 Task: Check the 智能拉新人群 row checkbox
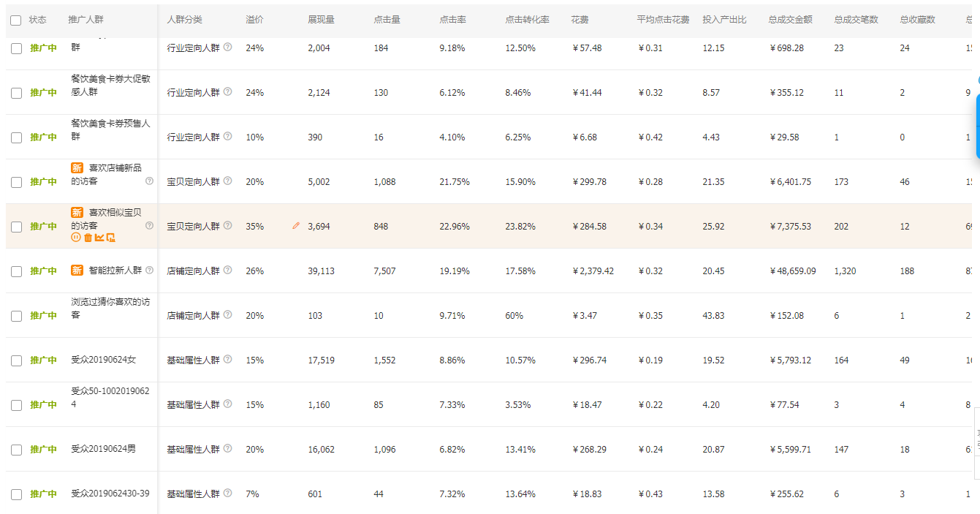point(16,271)
